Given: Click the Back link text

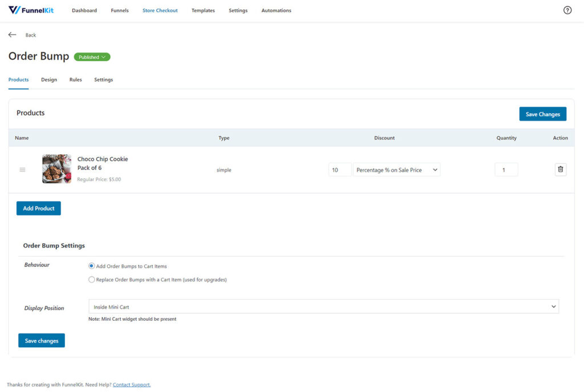Looking at the screenshot, I should pos(31,35).
